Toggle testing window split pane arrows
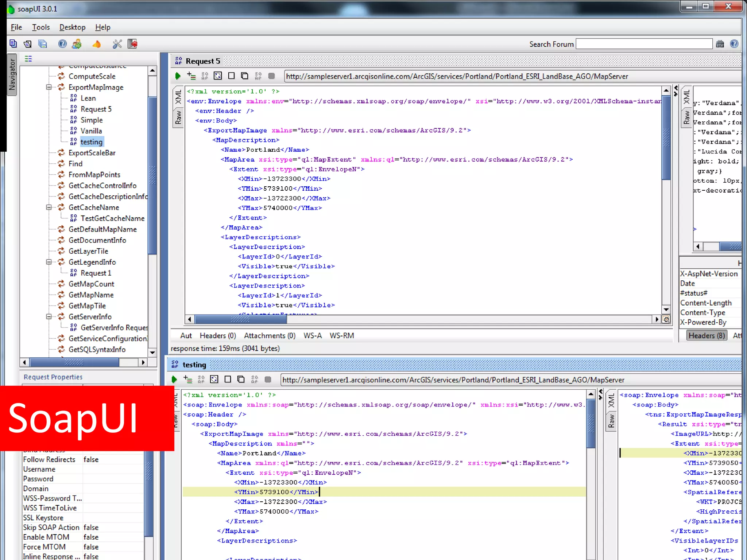Viewport: 747px width, 560px height. pyautogui.click(x=600, y=394)
